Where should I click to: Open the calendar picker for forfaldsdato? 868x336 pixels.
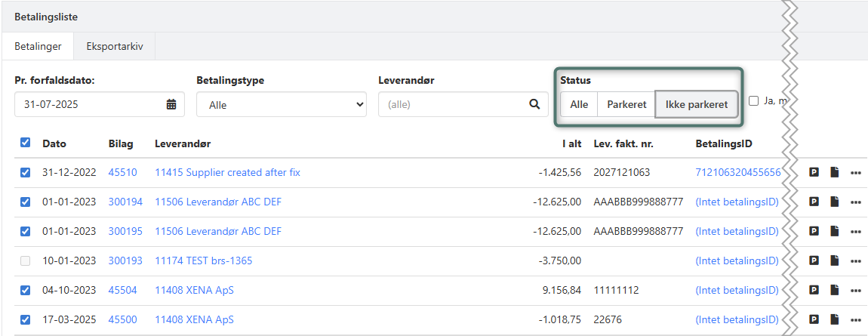tap(171, 104)
